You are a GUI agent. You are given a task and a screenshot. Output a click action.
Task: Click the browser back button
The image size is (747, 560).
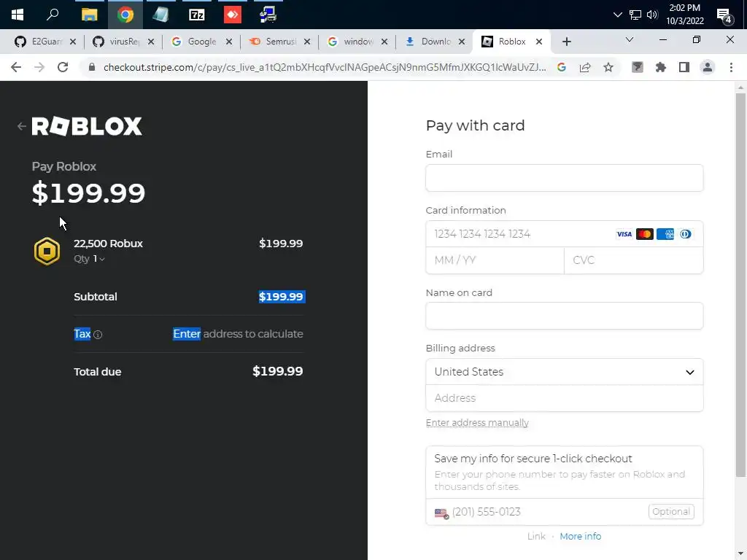(16, 68)
